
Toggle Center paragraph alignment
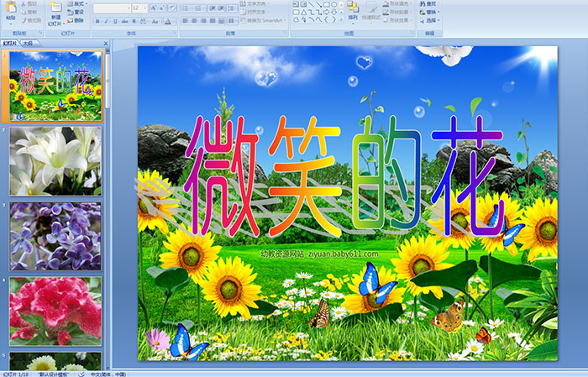(x=194, y=21)
